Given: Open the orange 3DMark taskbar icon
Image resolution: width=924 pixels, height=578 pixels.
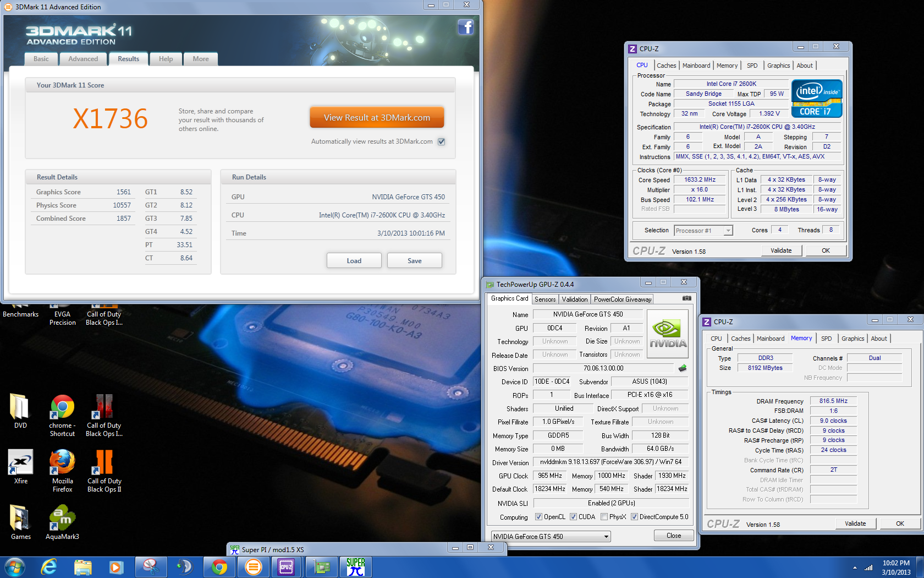Looking at the screenshot, I should coord(253,567).
